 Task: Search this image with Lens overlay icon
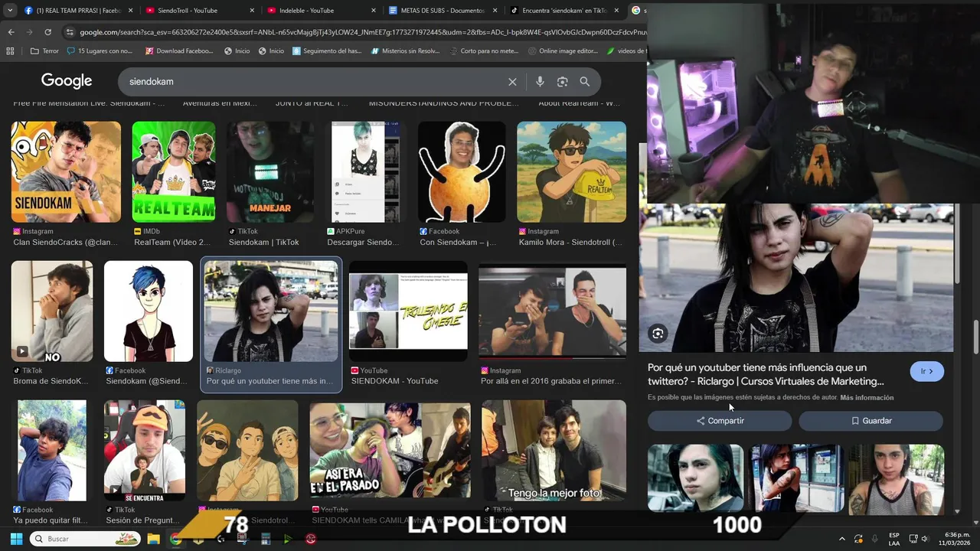[658, 333]
